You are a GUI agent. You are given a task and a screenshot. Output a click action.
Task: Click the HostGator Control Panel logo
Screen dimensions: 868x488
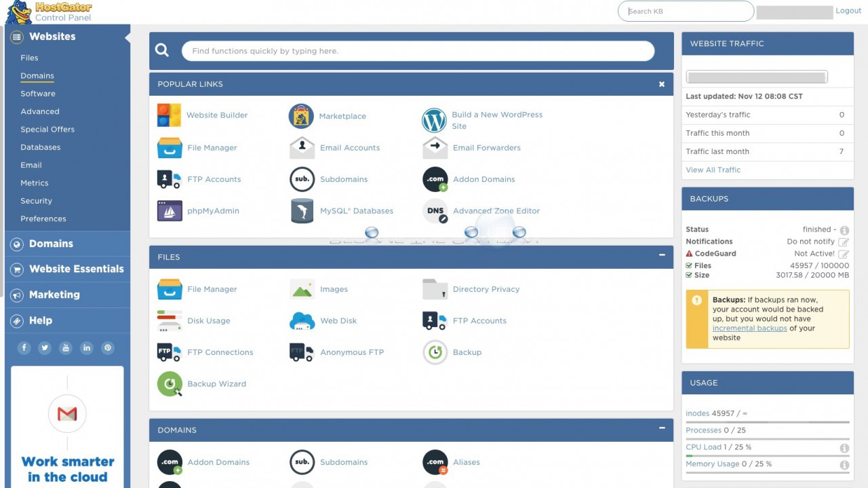coord(49,12)
